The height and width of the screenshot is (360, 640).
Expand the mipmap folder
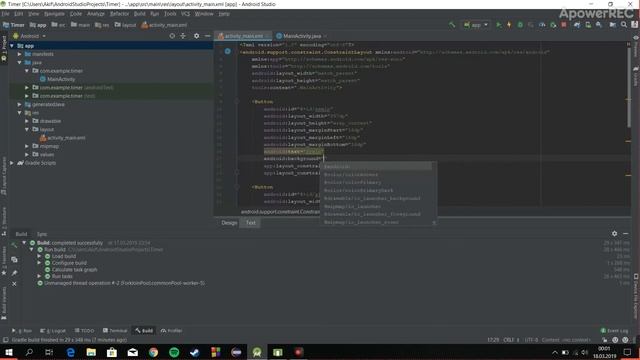[x=27, y=146]
